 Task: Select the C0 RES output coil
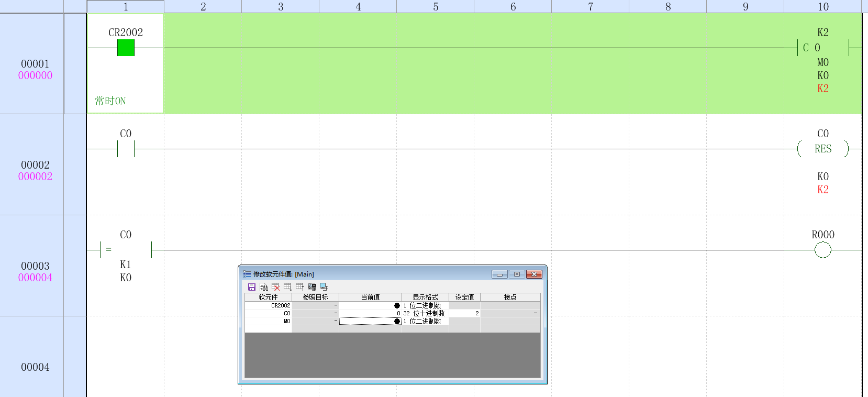pyautogui.click(x=822, y=149)
